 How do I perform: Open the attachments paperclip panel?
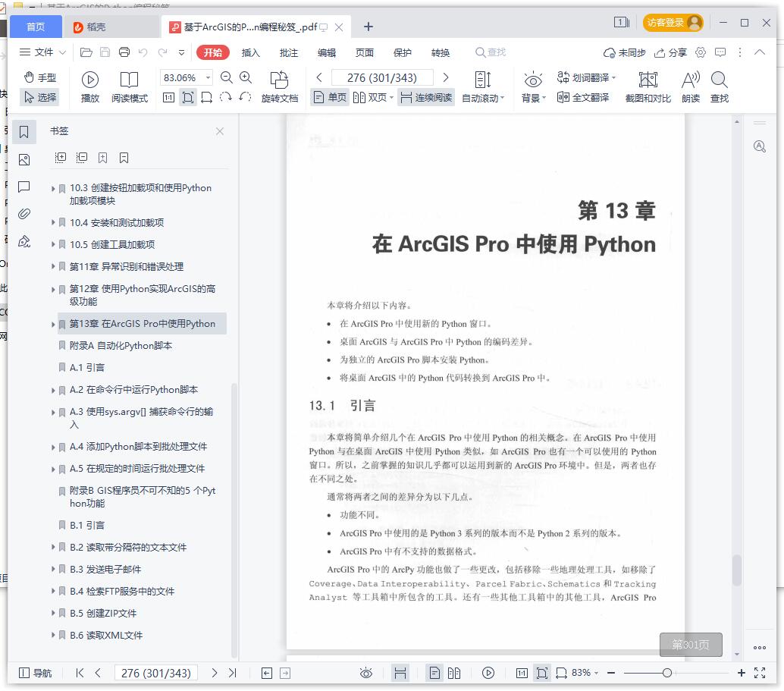tap(24, 214)
